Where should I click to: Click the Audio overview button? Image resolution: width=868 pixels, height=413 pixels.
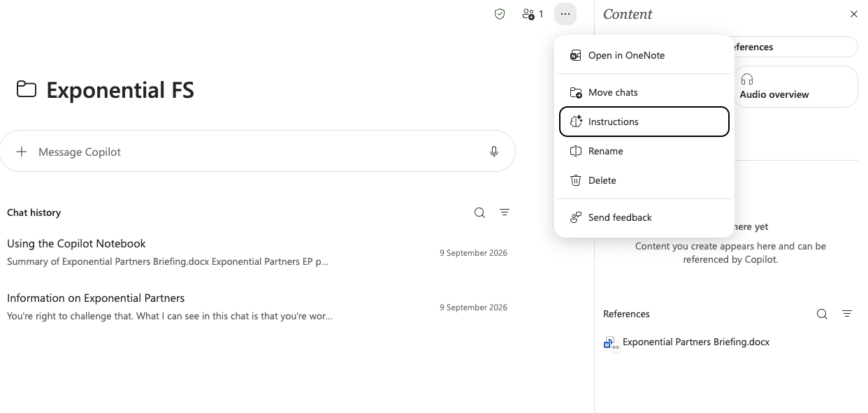pyautogui.click(x=795, y=87)
